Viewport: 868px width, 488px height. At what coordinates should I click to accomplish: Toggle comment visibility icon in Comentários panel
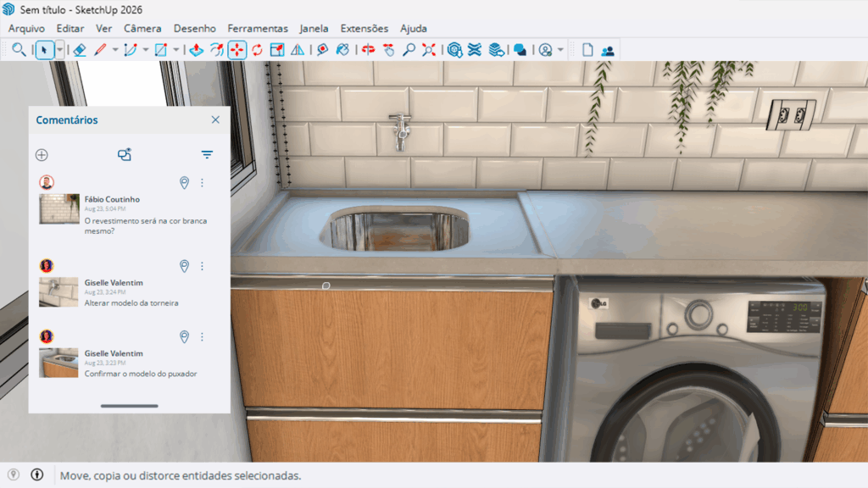125,155
